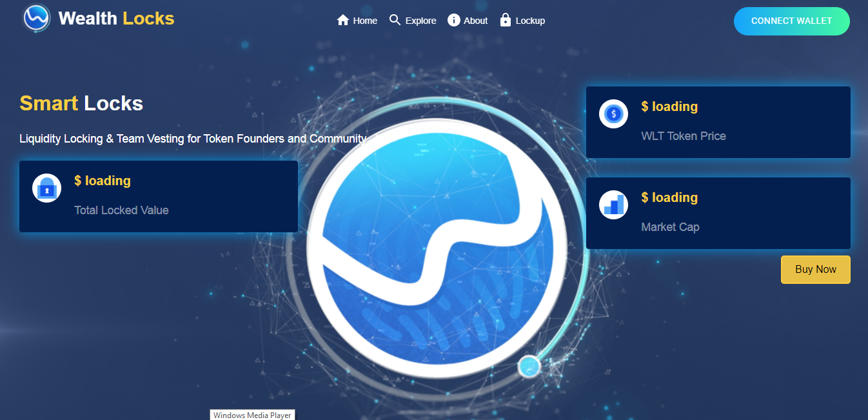Click the Lockup padlock icon in navigation
The image size is (868, 420).
[506, 20]
